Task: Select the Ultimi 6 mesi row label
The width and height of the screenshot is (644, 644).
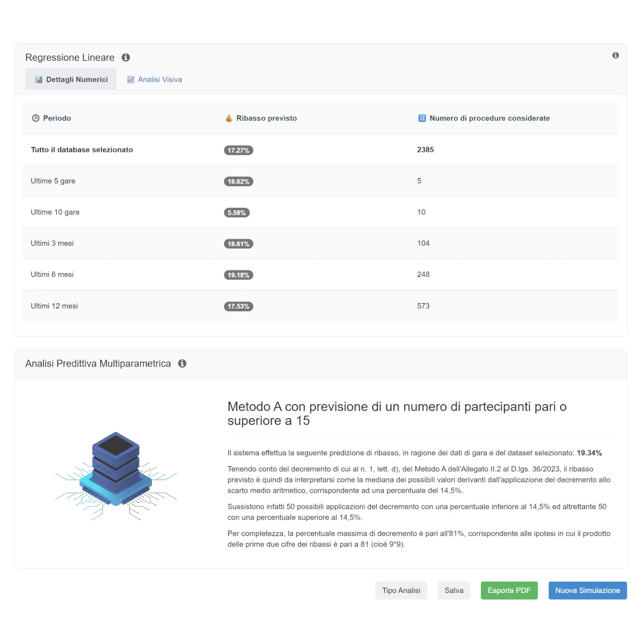Action: (52, 274)
